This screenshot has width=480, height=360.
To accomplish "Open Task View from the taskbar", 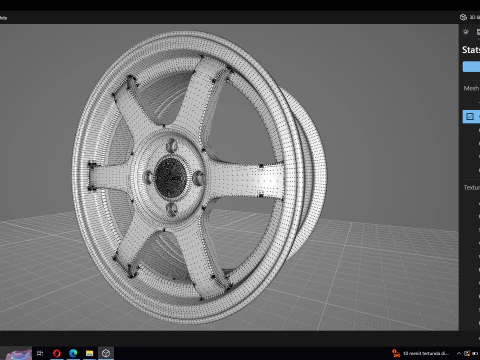I will pyautogui.click(x=40, y=353).
